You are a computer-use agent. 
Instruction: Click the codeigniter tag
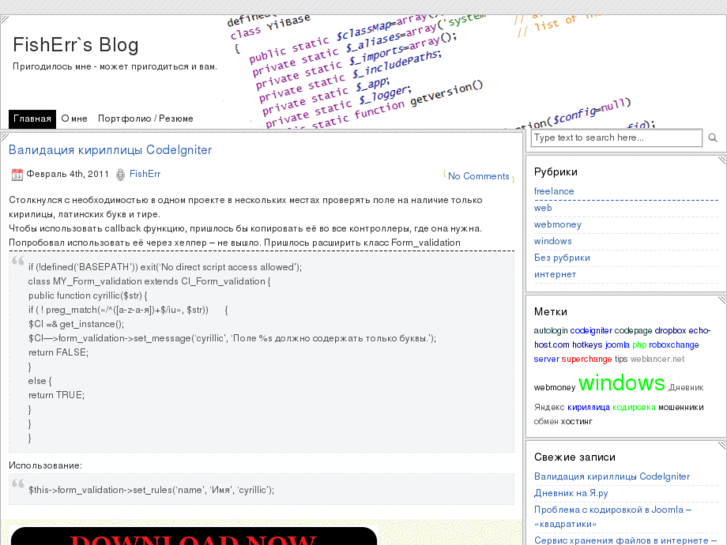click(591, 331)
